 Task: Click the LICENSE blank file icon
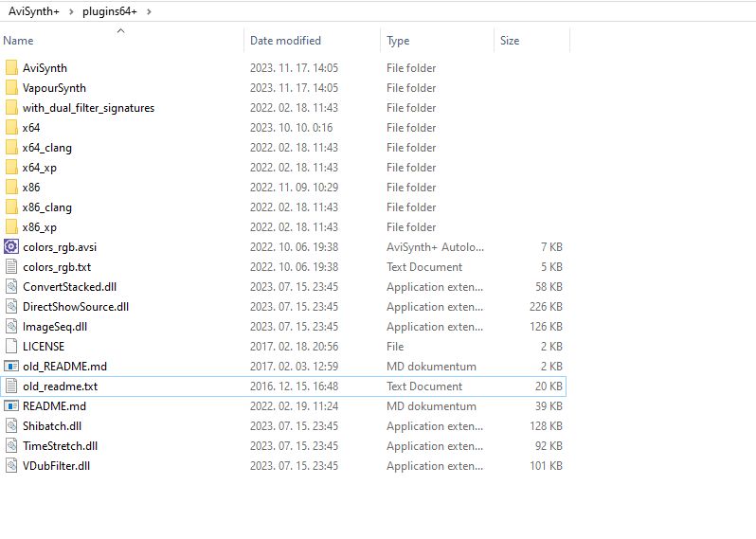pyautogui.click(x=11, y=346)
